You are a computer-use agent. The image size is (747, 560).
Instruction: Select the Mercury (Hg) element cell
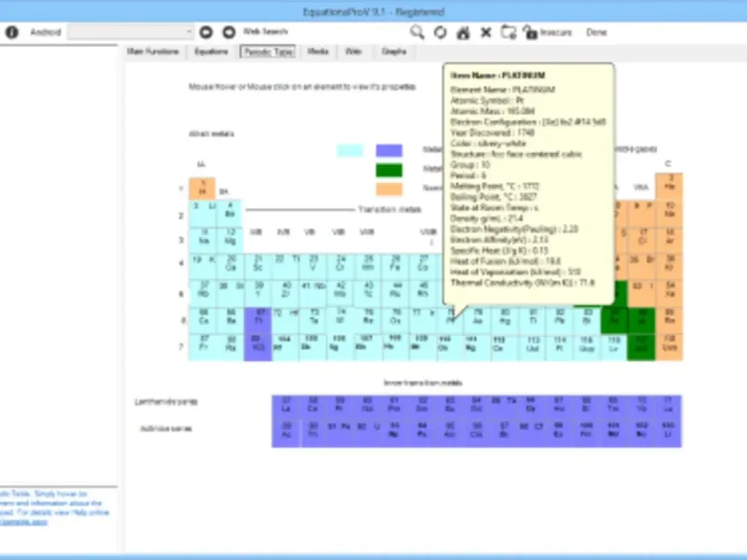(505, 320)
